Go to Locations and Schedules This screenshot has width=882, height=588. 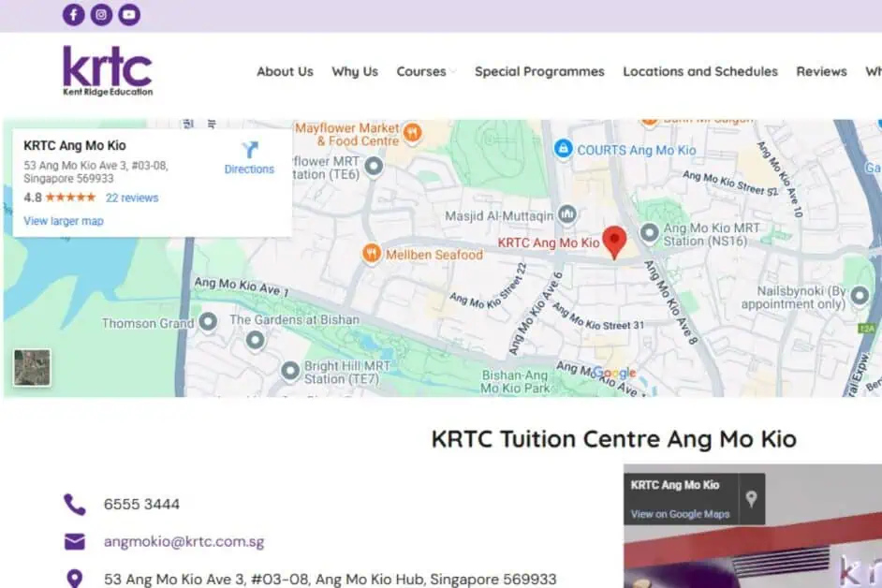[700, 71]
